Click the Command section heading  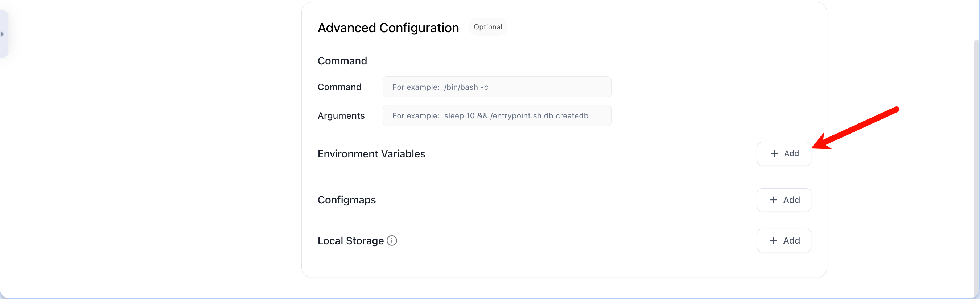click(342, 61)
